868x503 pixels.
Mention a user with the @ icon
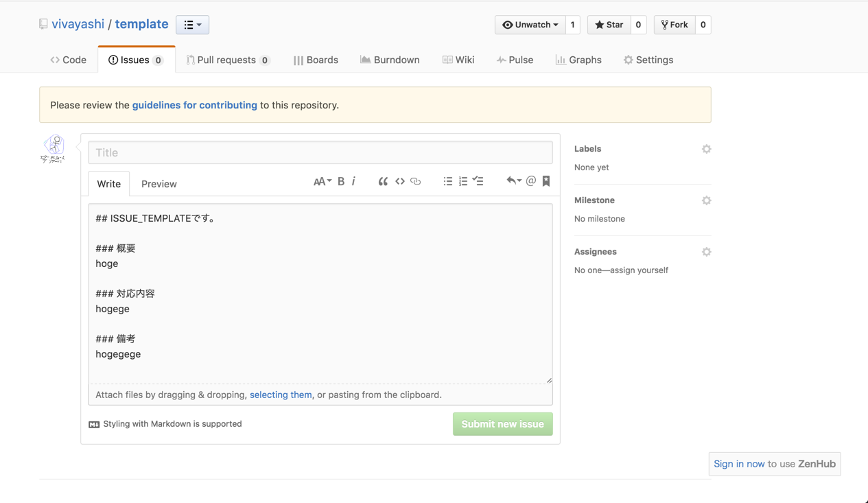[x=531, y=180]
